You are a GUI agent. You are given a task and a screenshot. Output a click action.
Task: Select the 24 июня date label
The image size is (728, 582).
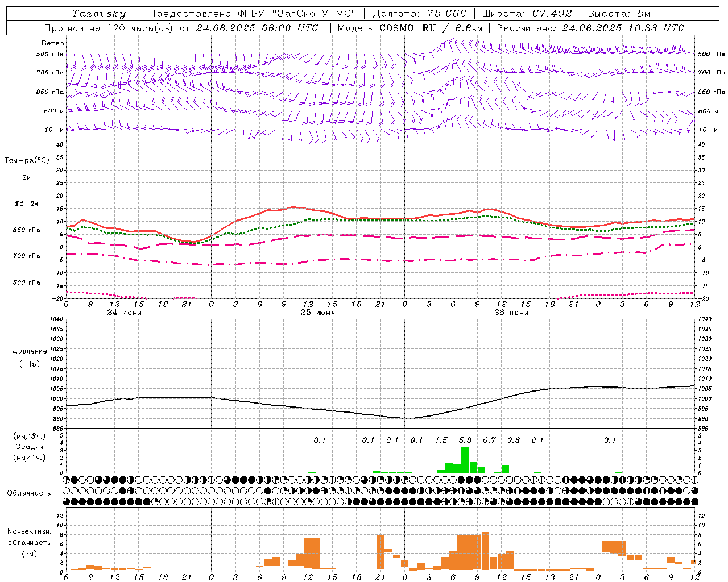[125, 313]
